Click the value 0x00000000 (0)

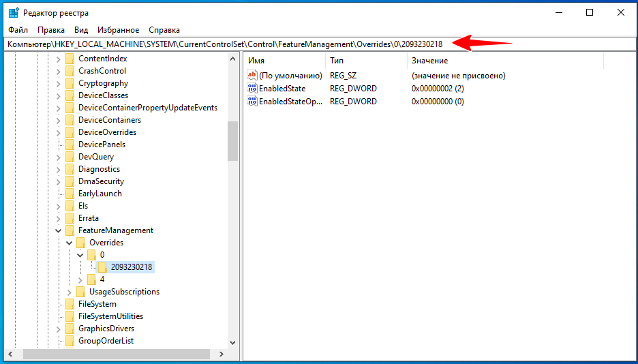(x=438, y=102)
